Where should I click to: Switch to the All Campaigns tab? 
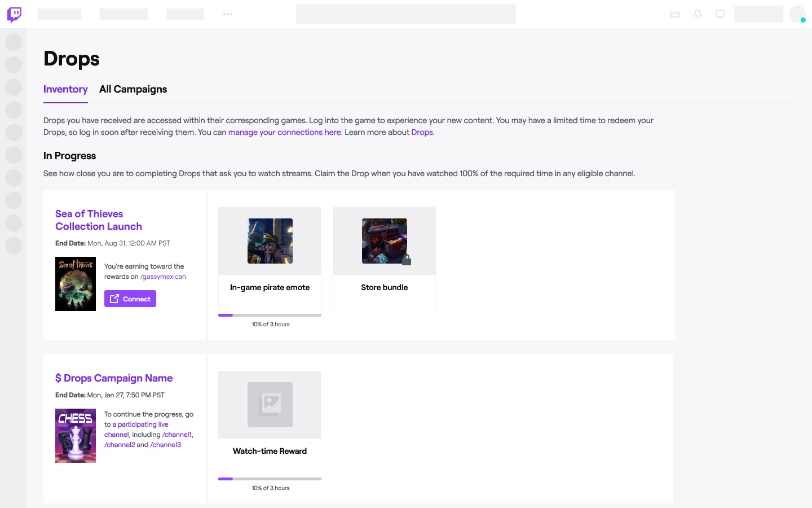coord(133,89)
